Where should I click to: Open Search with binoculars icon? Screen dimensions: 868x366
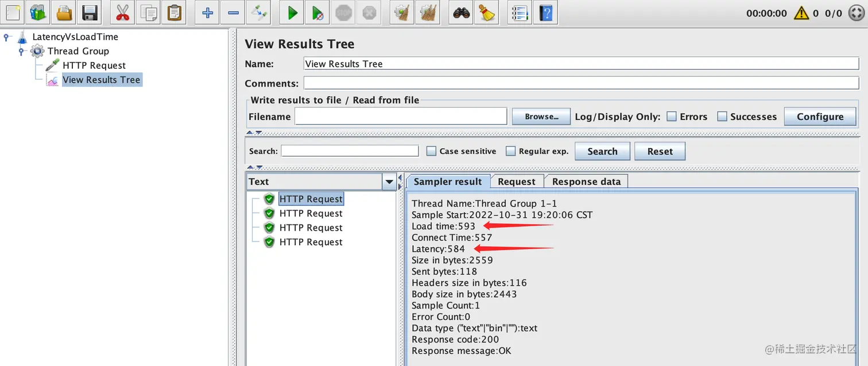(462, 13)
